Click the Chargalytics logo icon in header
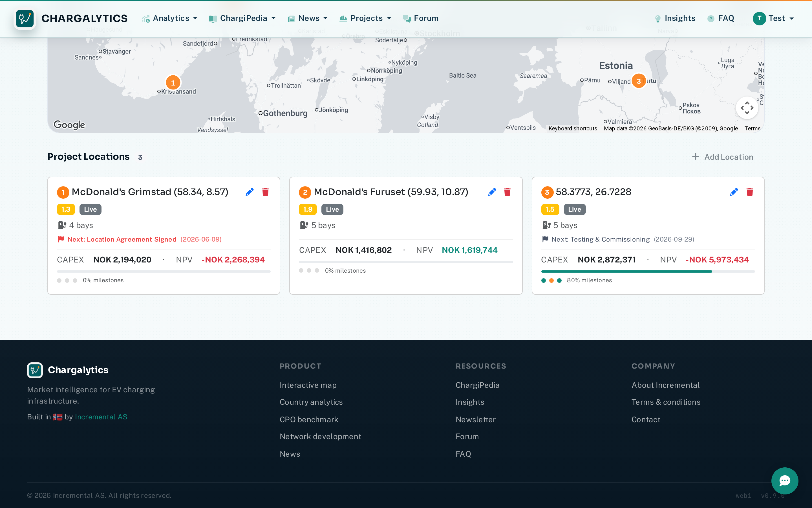 (25, 18)
